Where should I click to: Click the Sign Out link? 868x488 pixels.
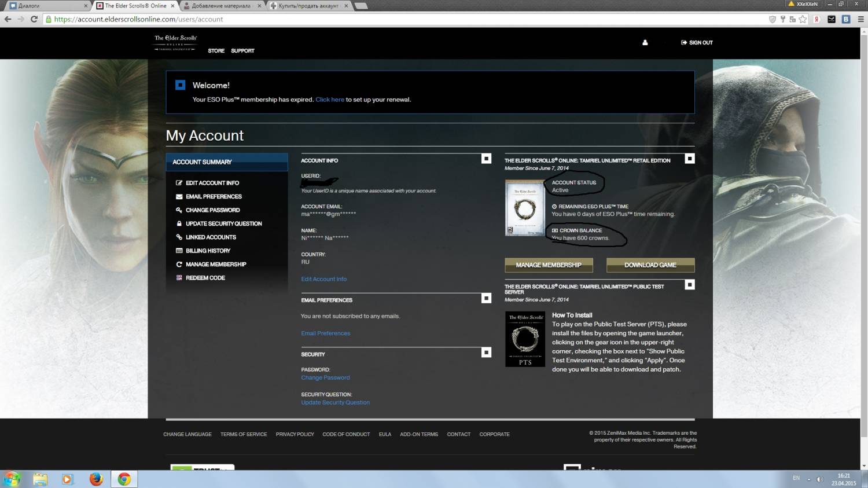(x=697, y=42)
